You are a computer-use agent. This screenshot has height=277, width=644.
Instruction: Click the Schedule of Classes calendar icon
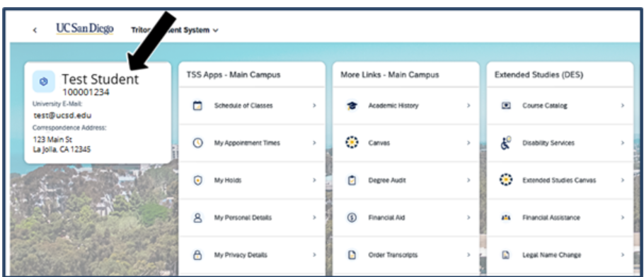(198, 106)
